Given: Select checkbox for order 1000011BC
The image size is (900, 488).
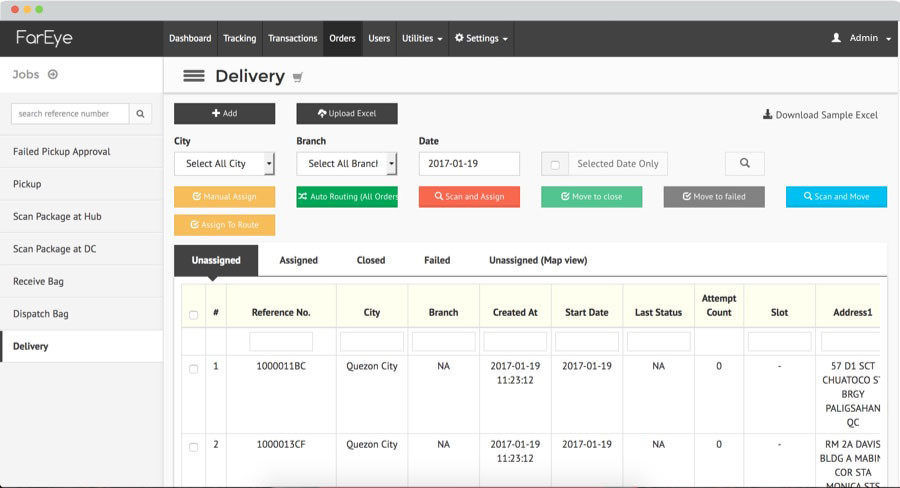Looking at the screenshot, I should point(194,369).
